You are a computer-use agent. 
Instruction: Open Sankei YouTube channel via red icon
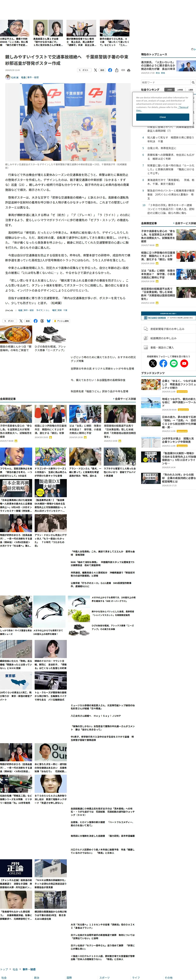pyautogui.click(x=184, y=363)
